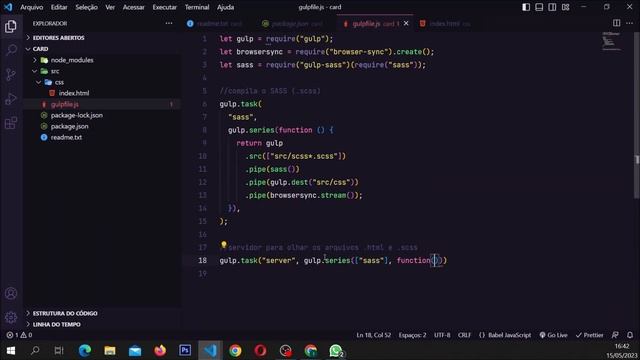
Task: Open the notifications bell in status bar
Action: (x=630, y=335)
